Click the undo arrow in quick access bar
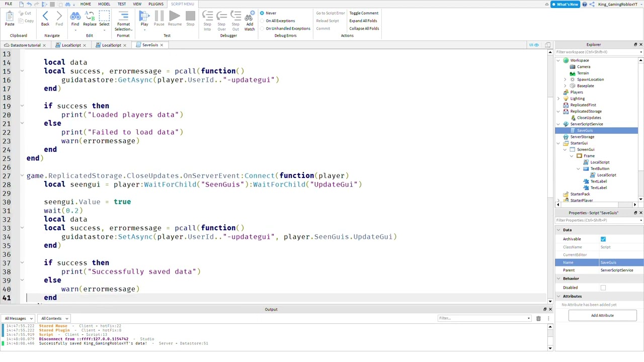 pyautogui.click(x=29, y=4)
